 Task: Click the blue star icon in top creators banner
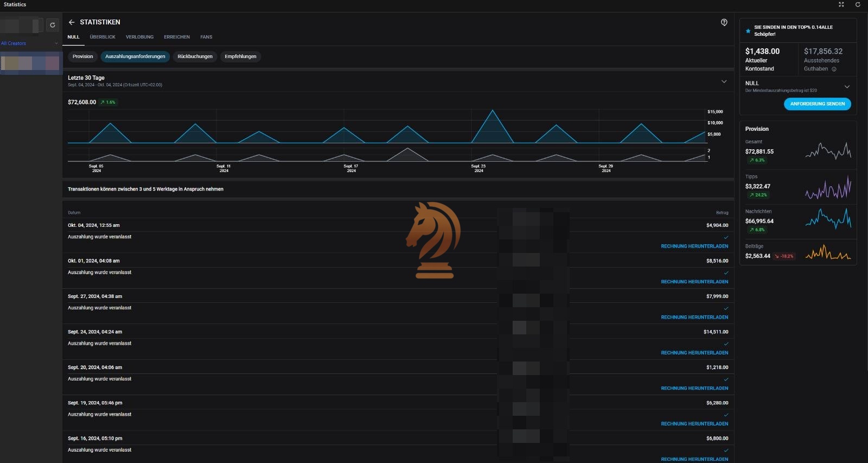coord(748,31)
